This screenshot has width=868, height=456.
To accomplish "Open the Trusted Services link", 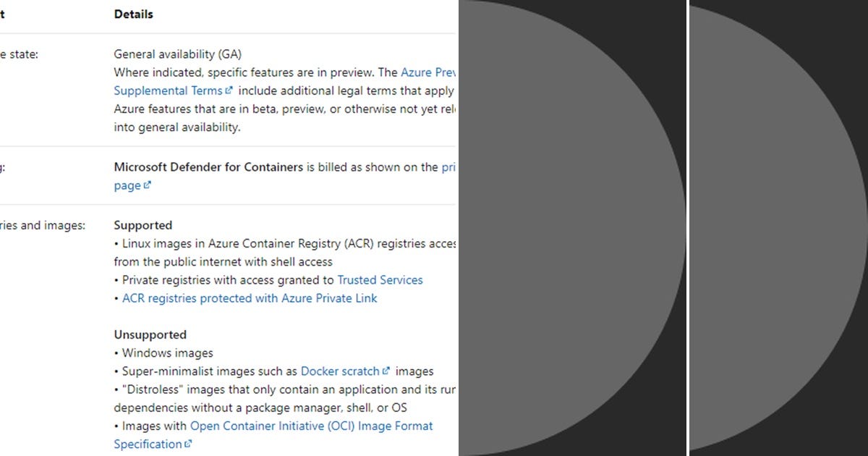I will click(x=380, y=279).
